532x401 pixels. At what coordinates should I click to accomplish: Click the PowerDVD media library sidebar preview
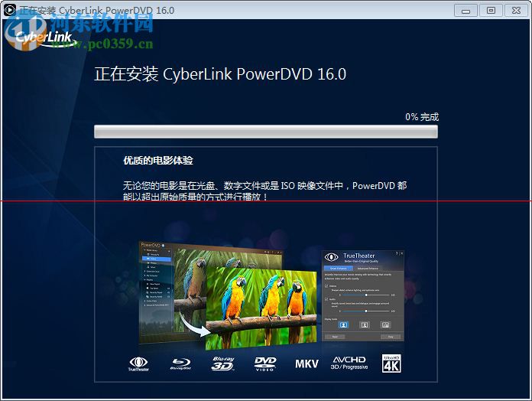(x=157, y=292)
